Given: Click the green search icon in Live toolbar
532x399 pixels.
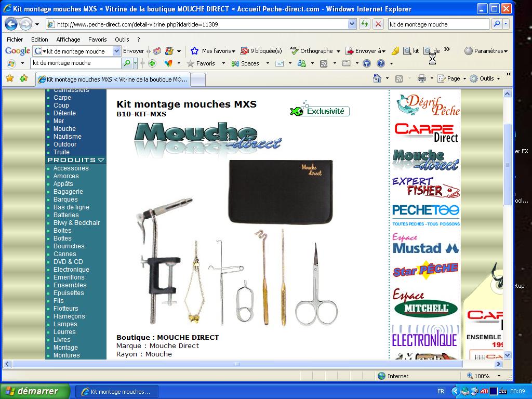Looking at the screenshot, I should [x=127, y=63].
